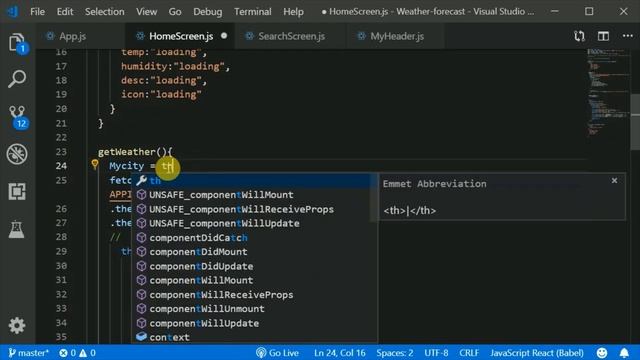
Task: Open the File menu
Action: click(37, 11)
